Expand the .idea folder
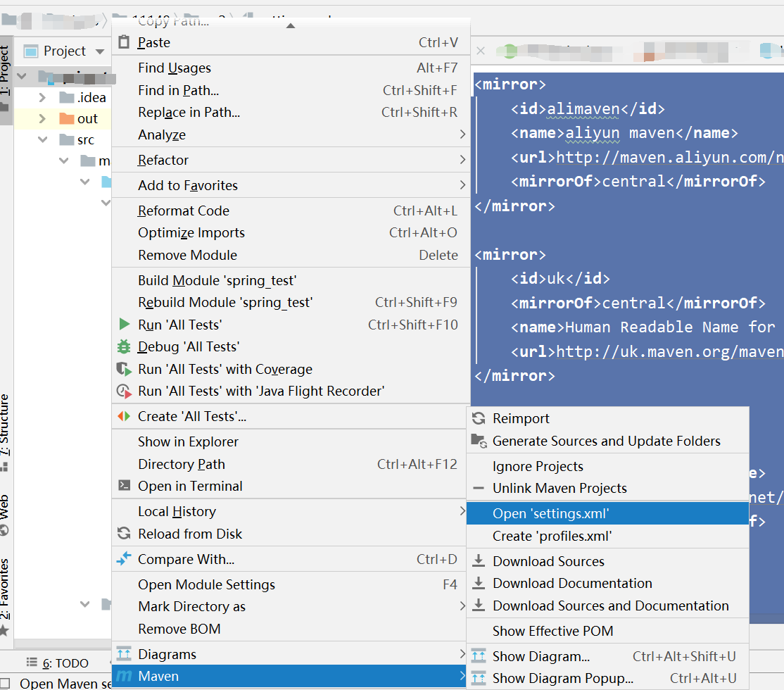Image resolution: width=784 pixels, height=690 pixels. click(42, 97)
